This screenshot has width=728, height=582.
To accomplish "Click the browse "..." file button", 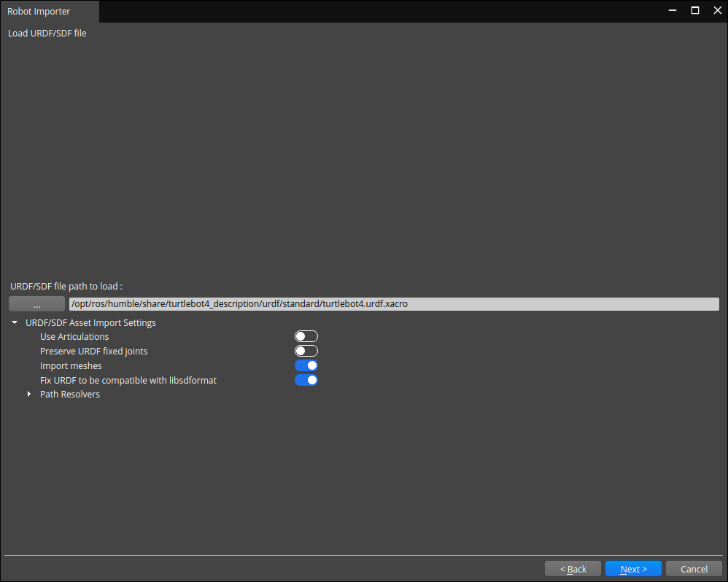I will tap(36, 304).
